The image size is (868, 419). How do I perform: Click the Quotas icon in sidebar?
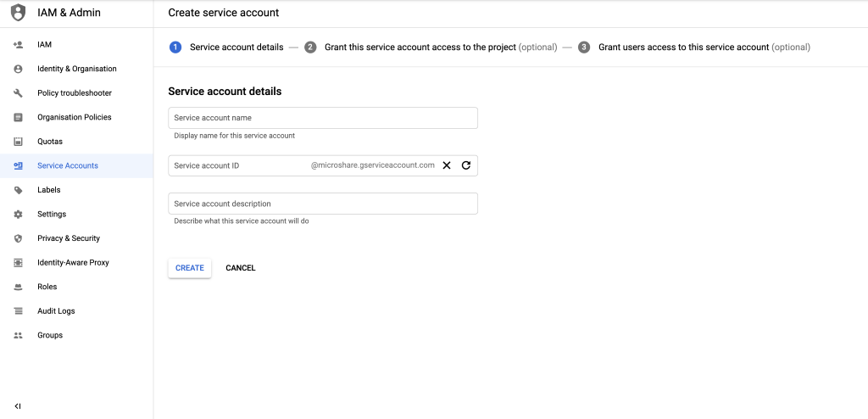(x=18, y=142)
